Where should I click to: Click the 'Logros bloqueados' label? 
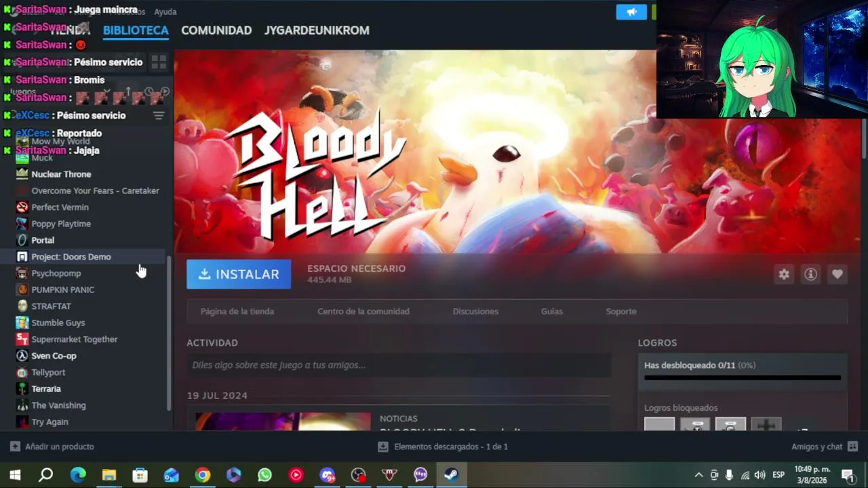point(681,408)
